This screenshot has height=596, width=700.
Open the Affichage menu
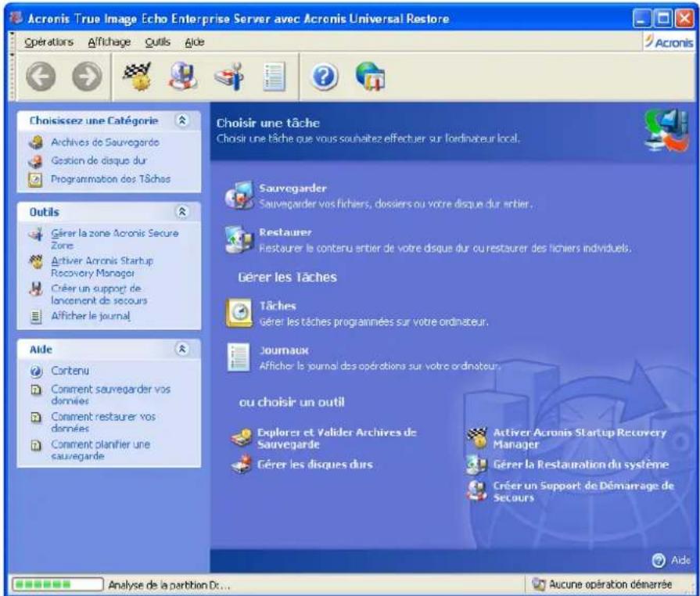[x=109, y=42]
